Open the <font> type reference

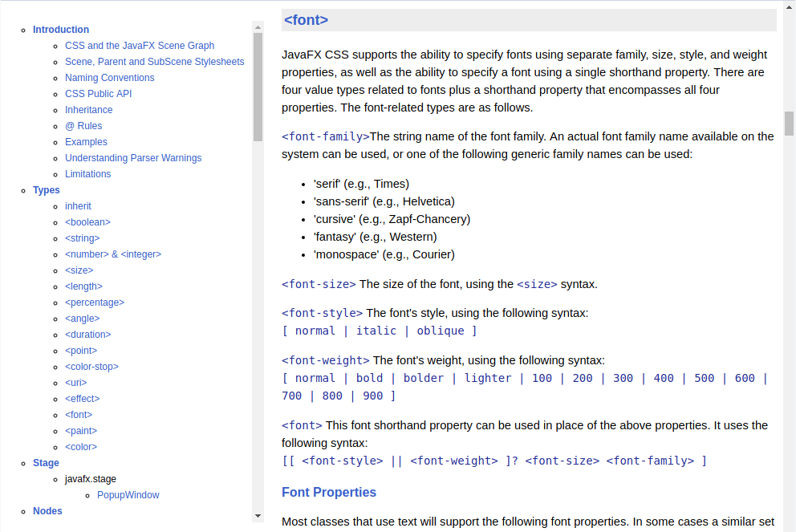click(79, 415)
